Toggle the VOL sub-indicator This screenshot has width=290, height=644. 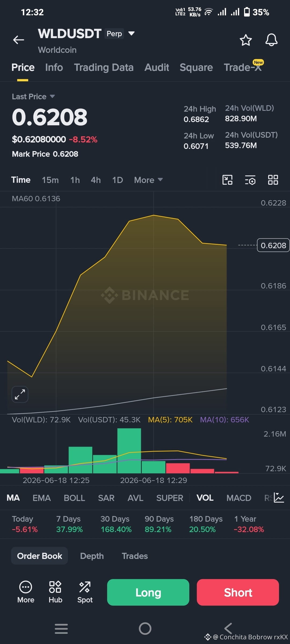[205, 498]
